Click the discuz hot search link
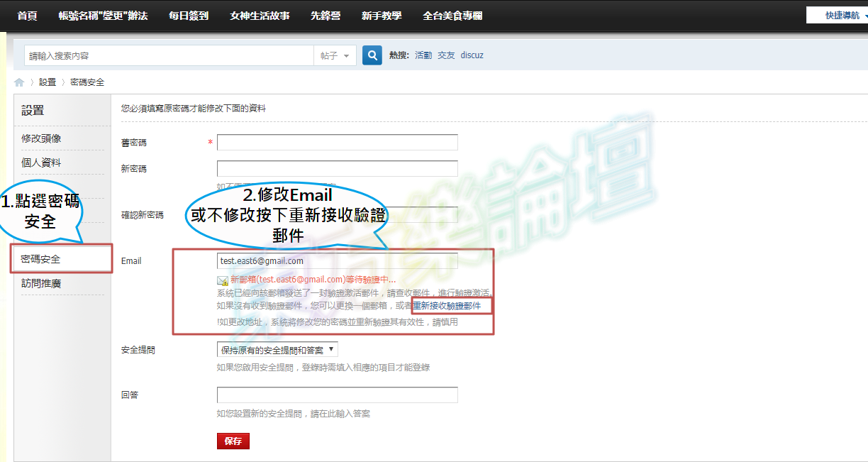The width and height of the screenshot is (868, 462). pyautogui.click(x=472, y=55)
